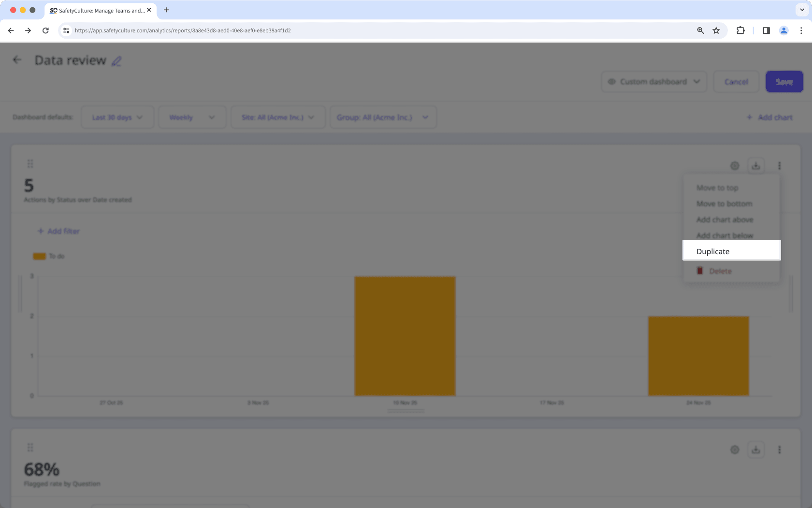Open the three-dot menu on Flagged rate chart
This screenshot has height=508, width=812.
(x=779, y=449)
